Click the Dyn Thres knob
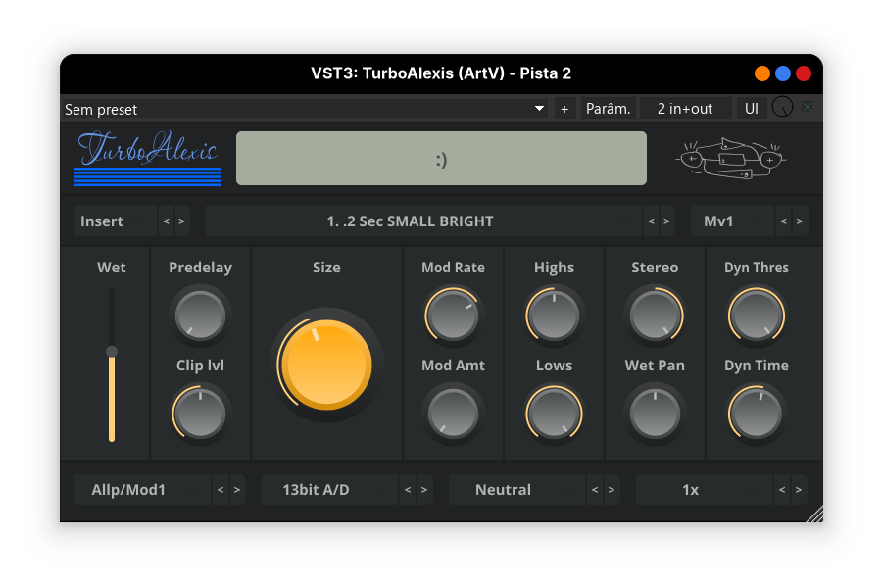Viewport: 883px width, 588px height. [756, 317]
